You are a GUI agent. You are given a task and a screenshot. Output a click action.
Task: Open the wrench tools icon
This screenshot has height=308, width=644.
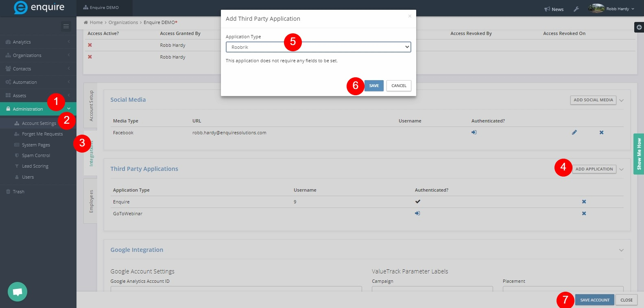click(576, 9)
